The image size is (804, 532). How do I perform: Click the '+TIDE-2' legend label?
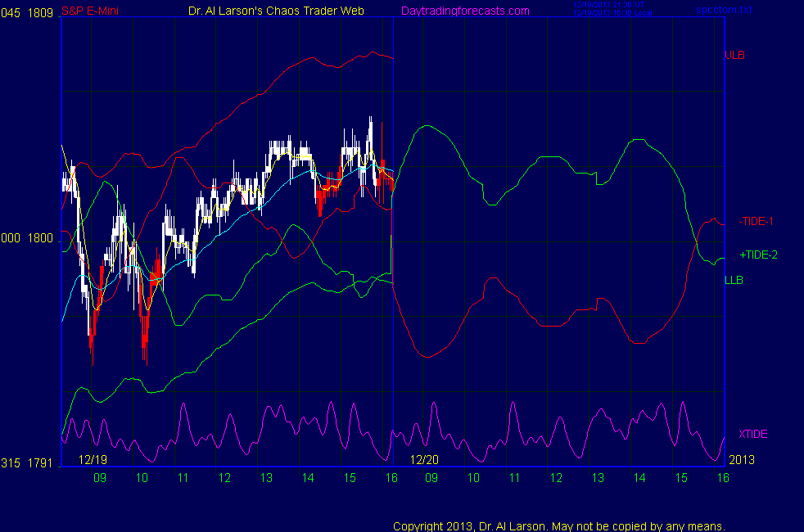coord(758,255)
